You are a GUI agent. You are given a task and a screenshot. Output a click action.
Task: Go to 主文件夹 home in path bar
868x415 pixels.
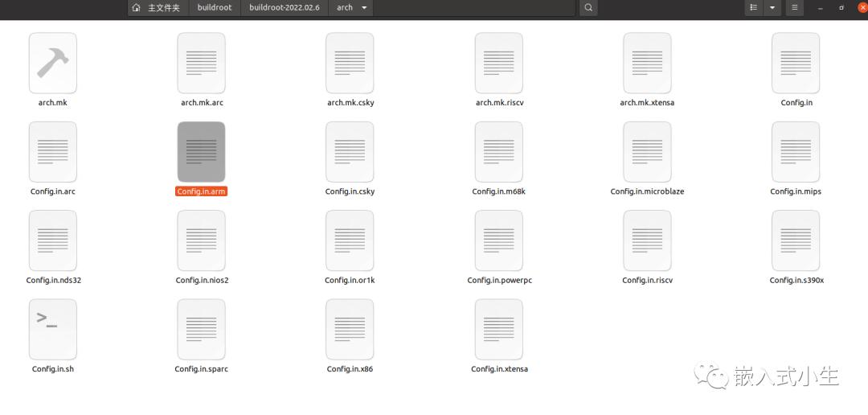[x=156, y=8]
